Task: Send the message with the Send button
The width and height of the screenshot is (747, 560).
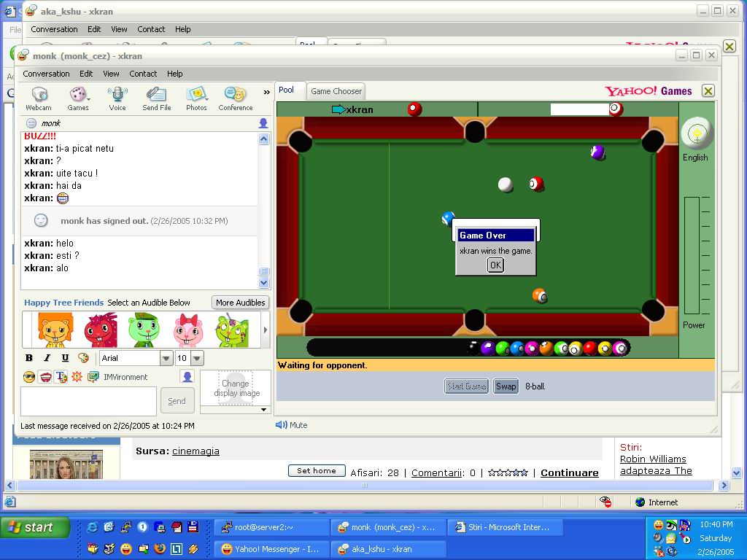Action: [177, 401]
